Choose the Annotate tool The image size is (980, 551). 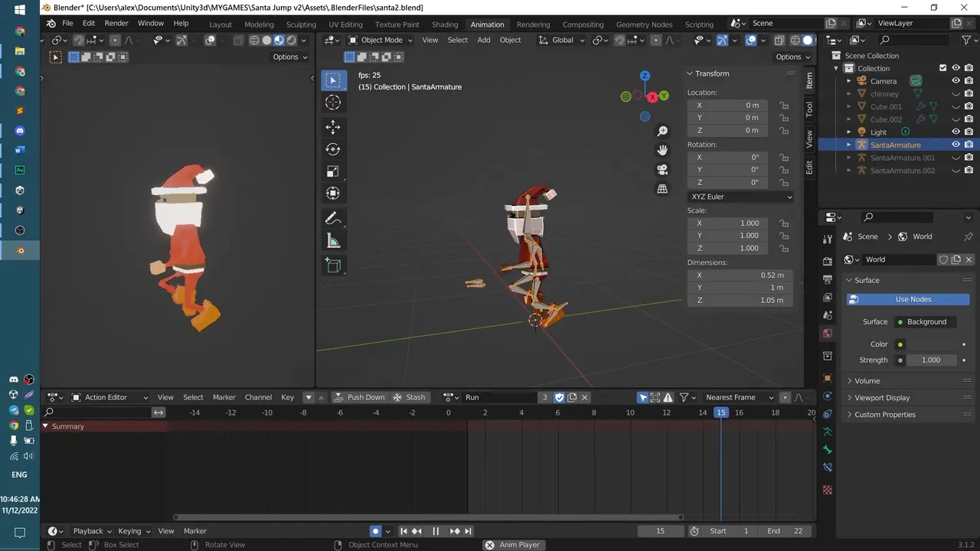pyautogui.click(x=333, y=219)
